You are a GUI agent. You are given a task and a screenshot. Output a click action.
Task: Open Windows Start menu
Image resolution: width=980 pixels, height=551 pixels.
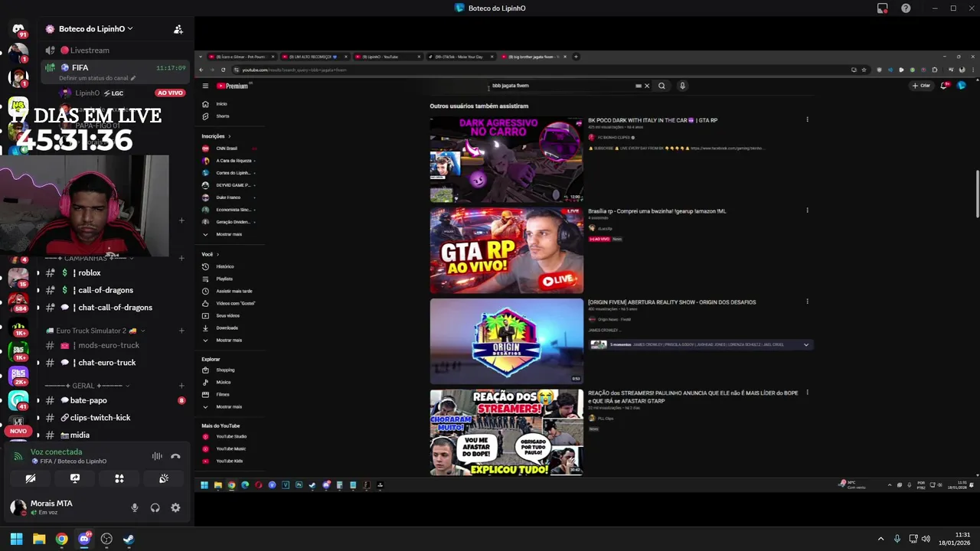[x=16, y=539]
